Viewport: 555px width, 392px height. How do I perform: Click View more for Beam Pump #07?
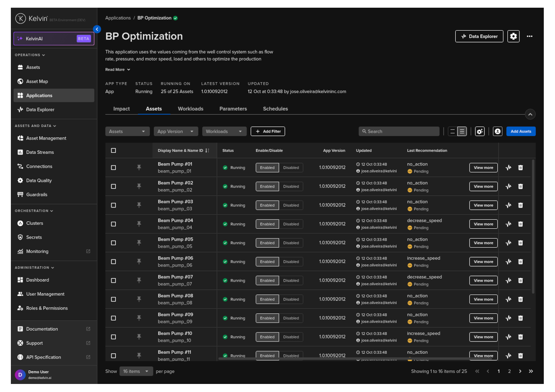pyautogui.click(x=483, y=281)
